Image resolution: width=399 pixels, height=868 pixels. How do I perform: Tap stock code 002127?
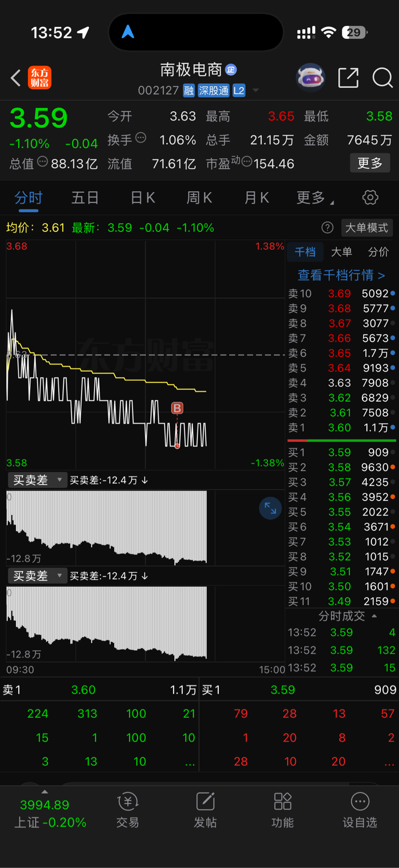[x=158, y=91]
